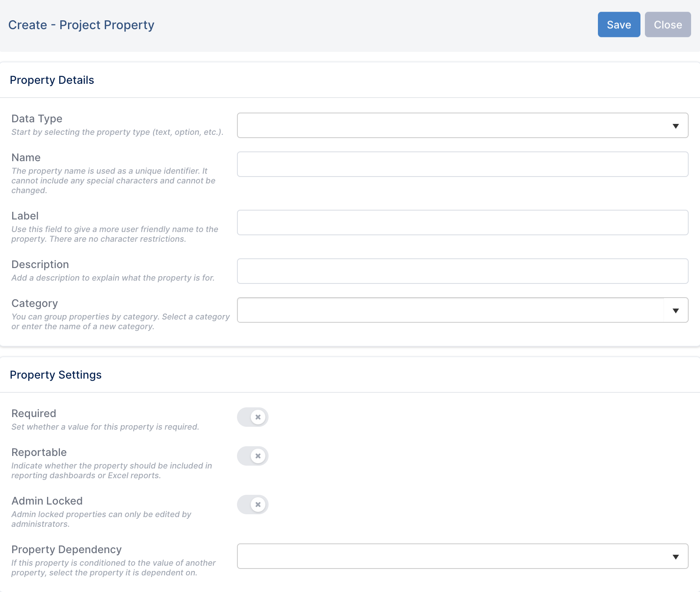
Task: Save the new project property
Action: tap(619, 25)
